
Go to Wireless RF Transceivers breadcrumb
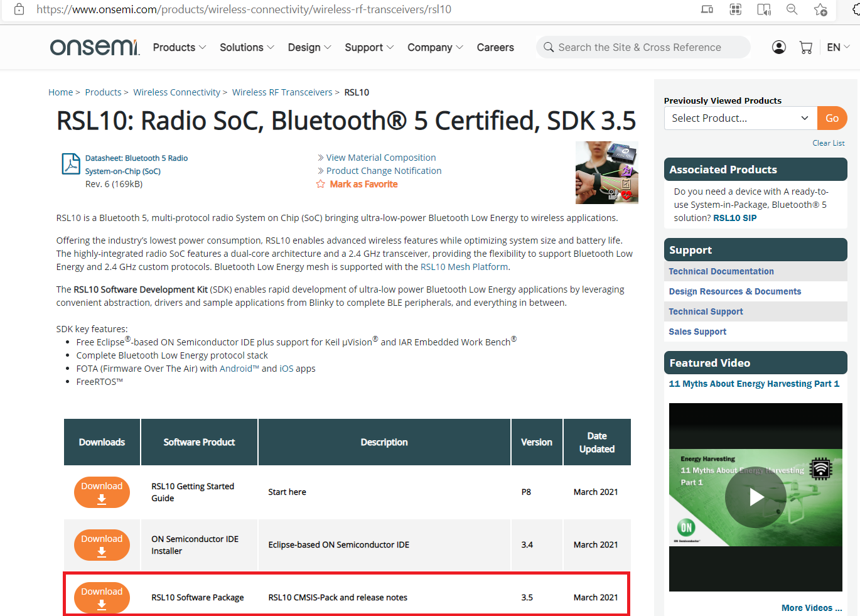coord(282,92)
